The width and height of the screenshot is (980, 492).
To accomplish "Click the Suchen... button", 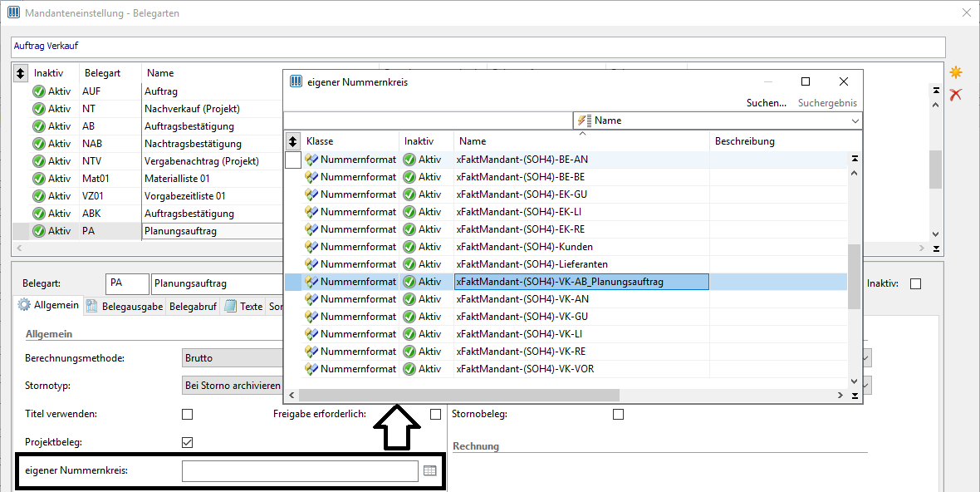I will pyautogui.click(x=767, y=103).
